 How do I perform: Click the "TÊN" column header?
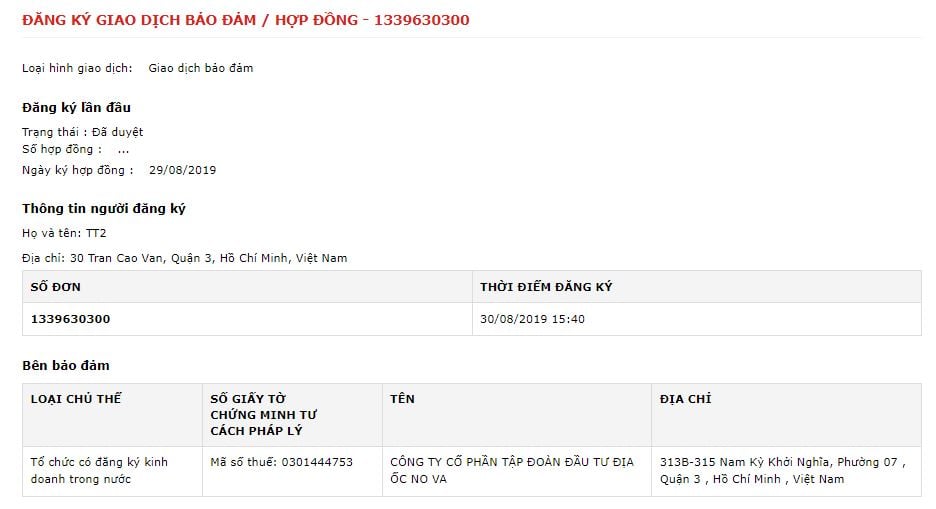pos(402,398)
